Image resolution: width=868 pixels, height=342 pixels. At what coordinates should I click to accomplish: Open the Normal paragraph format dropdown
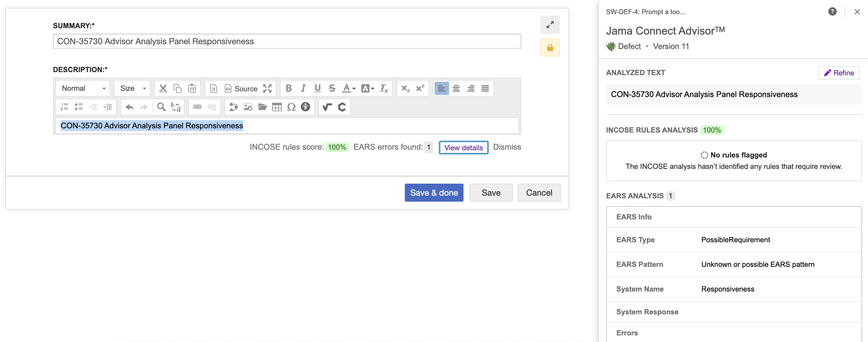click(x=83, y=88)
